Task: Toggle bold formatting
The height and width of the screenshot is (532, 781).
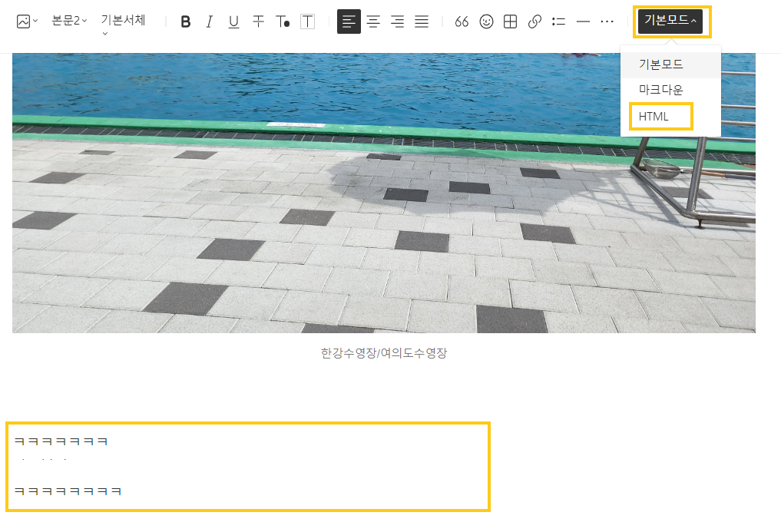Action: coord(185,21)
